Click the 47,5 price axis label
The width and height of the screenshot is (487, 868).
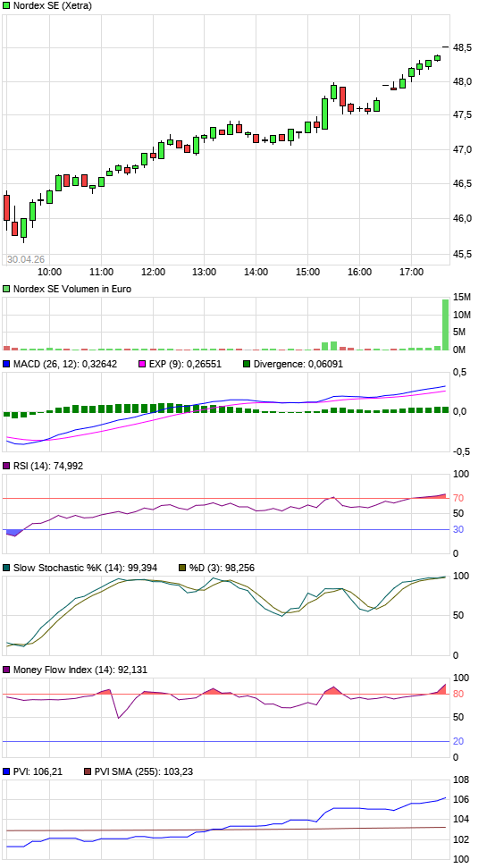point(463,115)
